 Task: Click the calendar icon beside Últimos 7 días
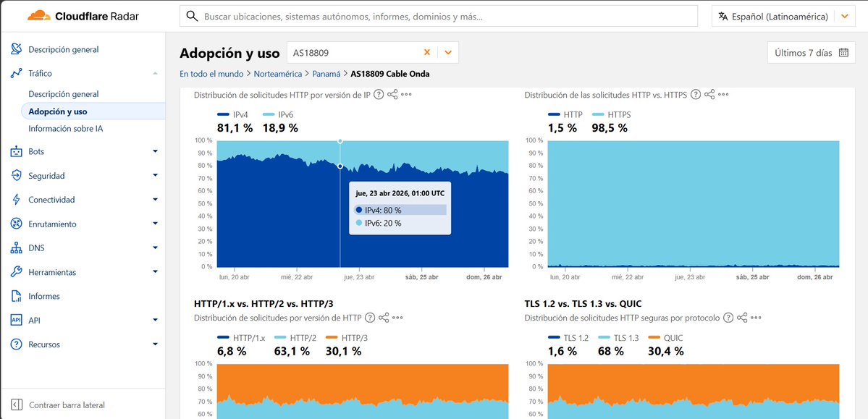point(843,53)
